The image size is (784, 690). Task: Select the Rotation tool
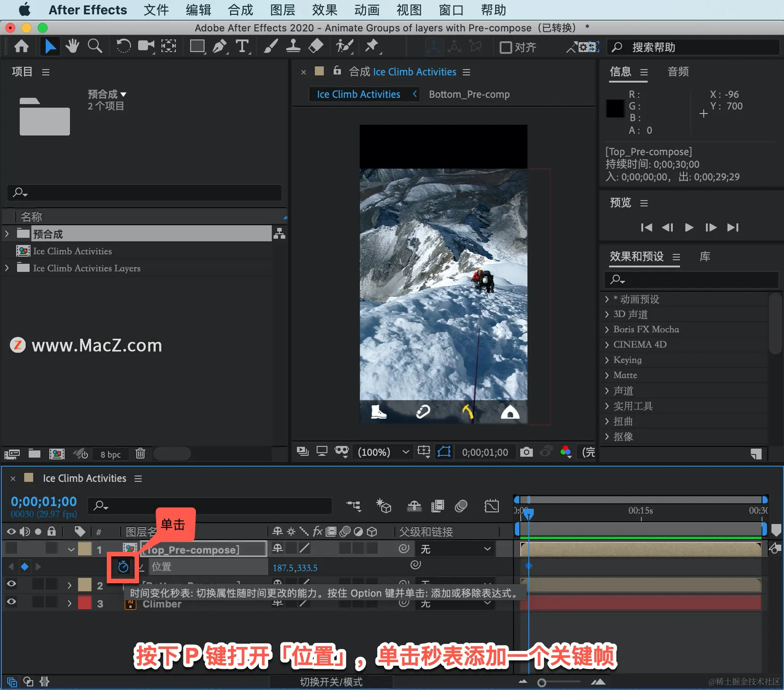[123, 46]
